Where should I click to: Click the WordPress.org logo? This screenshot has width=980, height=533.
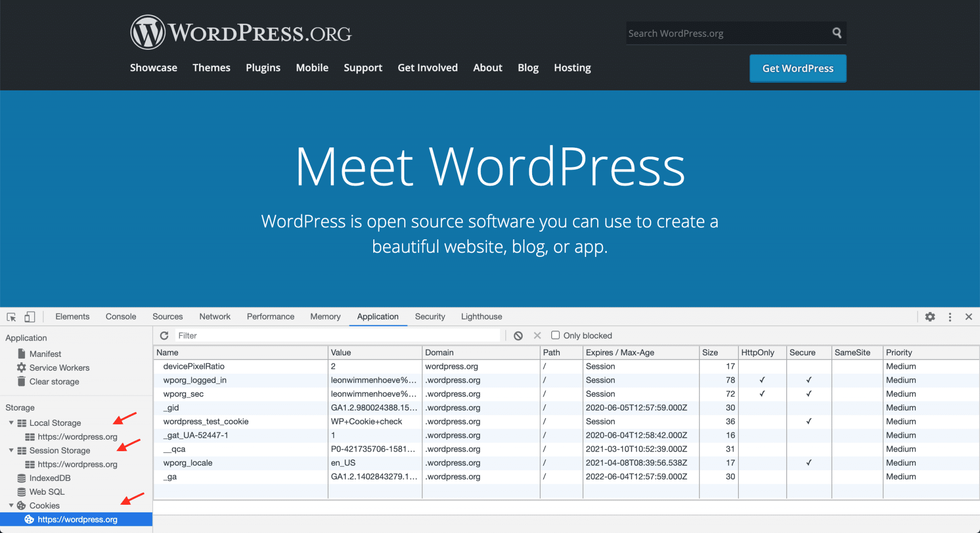241,32
